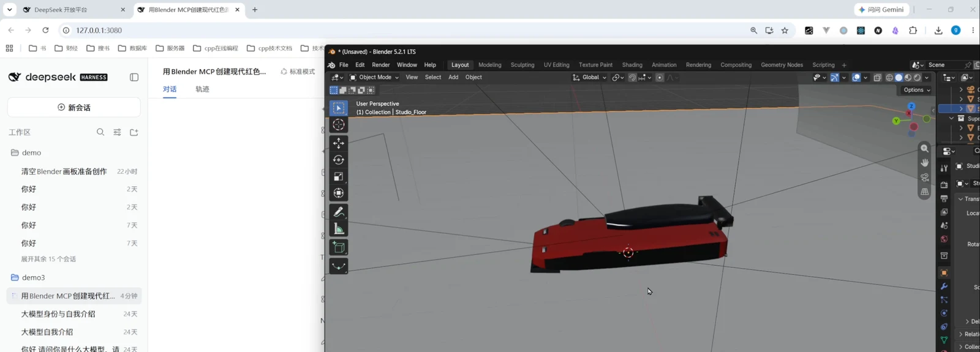Image resolution: width=980 pixels, height=352 pixels.
Task: Switch to Solid viewport shading
Action: pos(899,78)
